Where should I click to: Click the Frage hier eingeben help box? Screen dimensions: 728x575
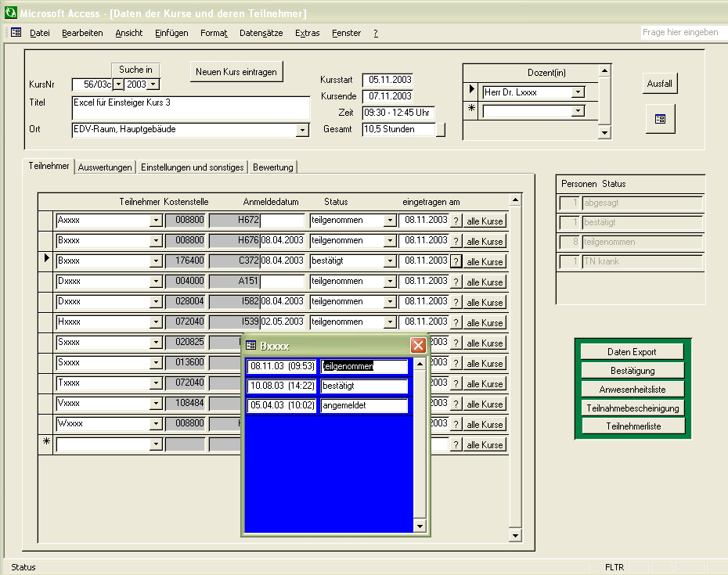[x=683, y=33]
